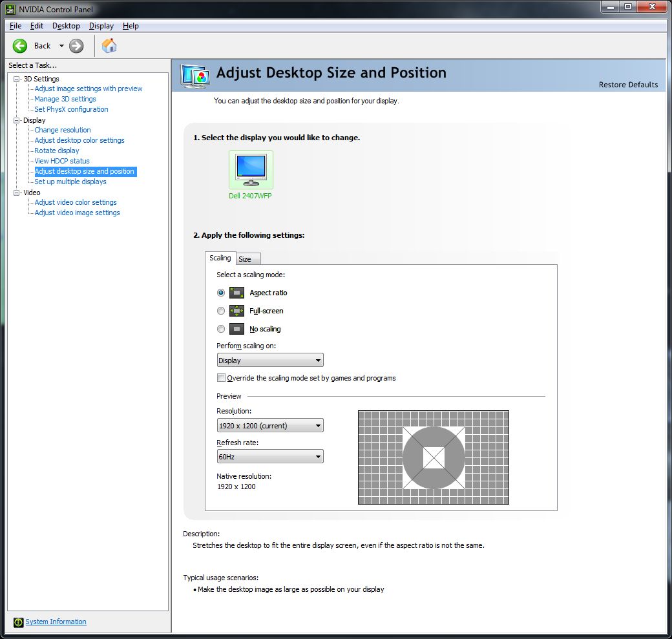Open the Refresh rate dropdown
The width and height of the screenshot is (672, 639).
point(270,456)
